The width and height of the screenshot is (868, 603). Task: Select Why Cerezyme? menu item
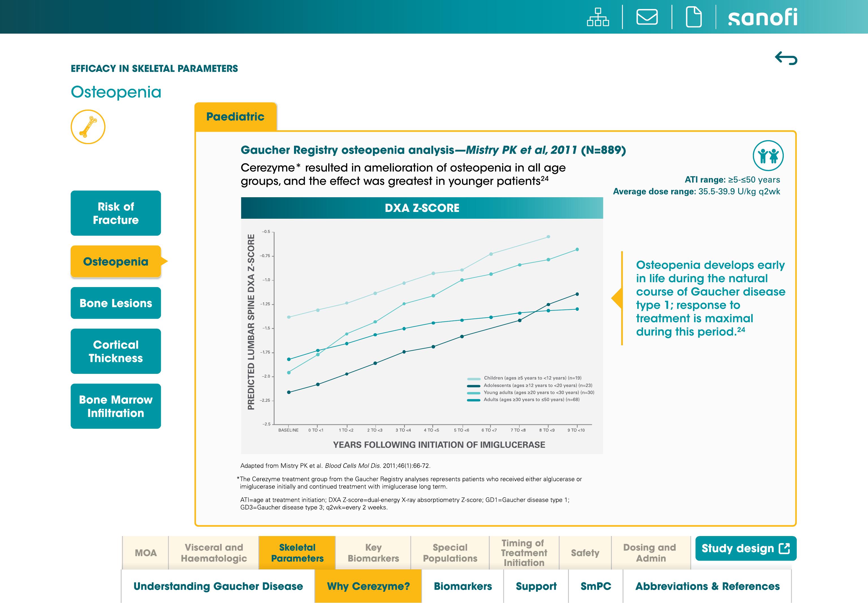click(x=368, y=586)
